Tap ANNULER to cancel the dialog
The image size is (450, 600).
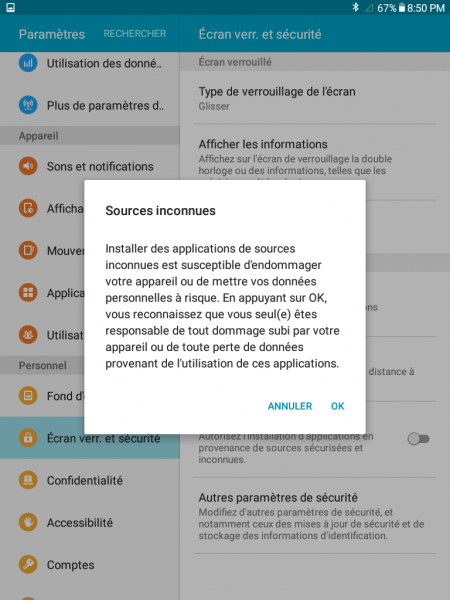click(290, 406)
